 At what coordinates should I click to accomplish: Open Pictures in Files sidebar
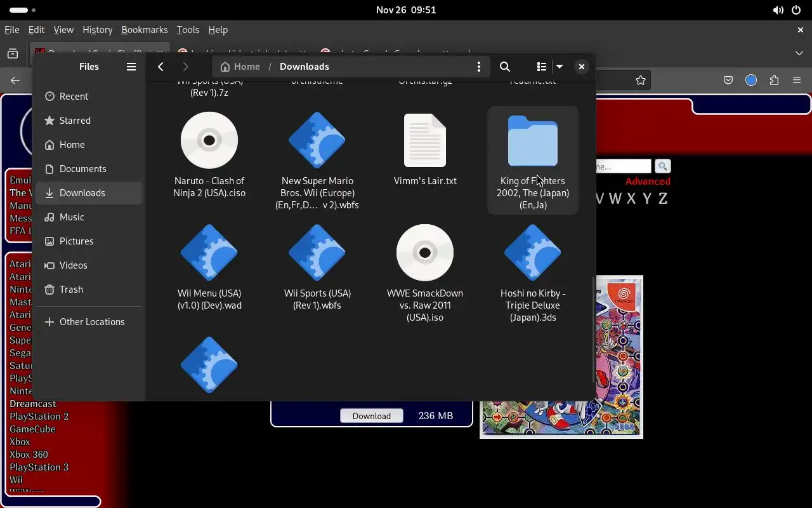click(89, 241)
